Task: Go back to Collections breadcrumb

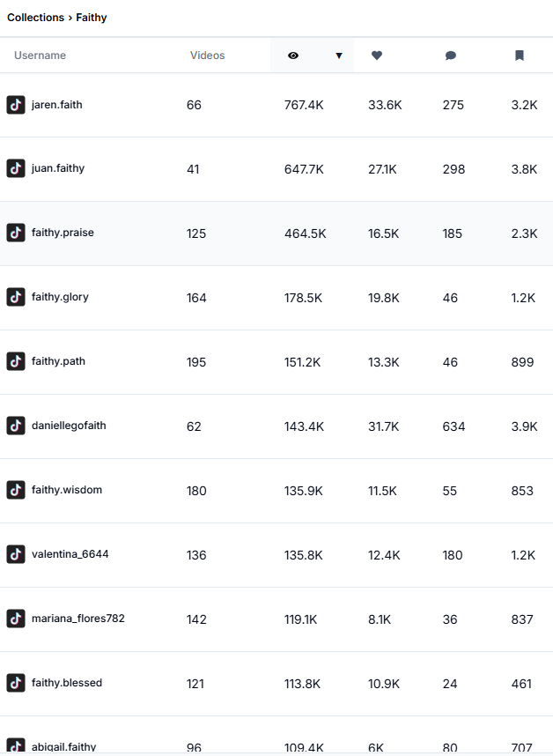Action: point(35,18)
